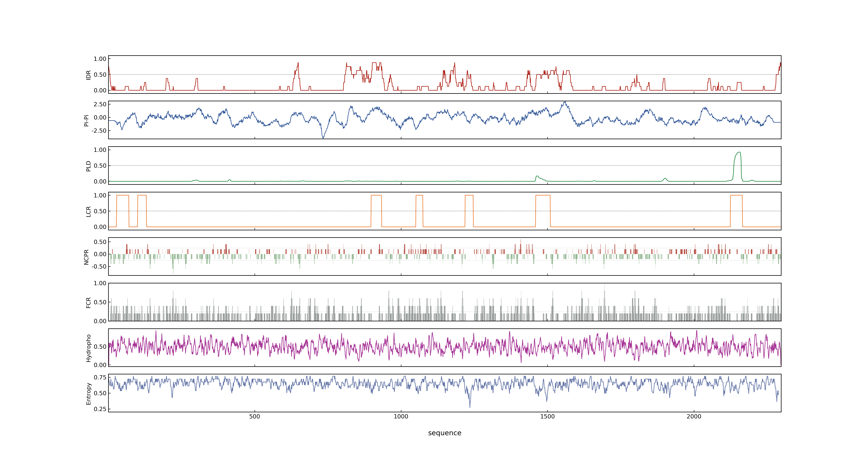
Task: Click the 1000 x-axis tick label
Action: pos(401,416)
